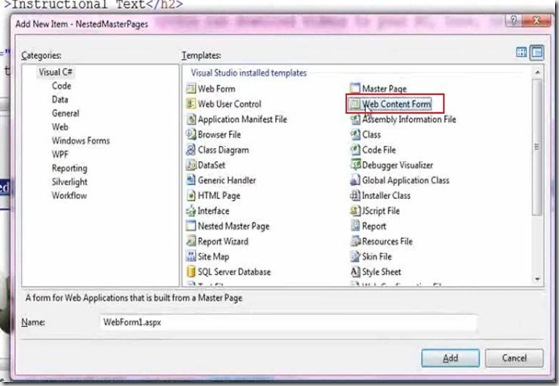Select the Interface template icon
The width and height of the screenshot is (559, 386).
coord(191,211)
